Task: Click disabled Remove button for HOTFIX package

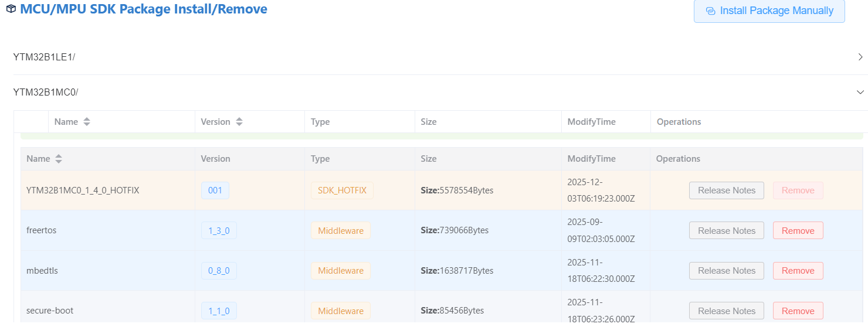Action: 798,190
